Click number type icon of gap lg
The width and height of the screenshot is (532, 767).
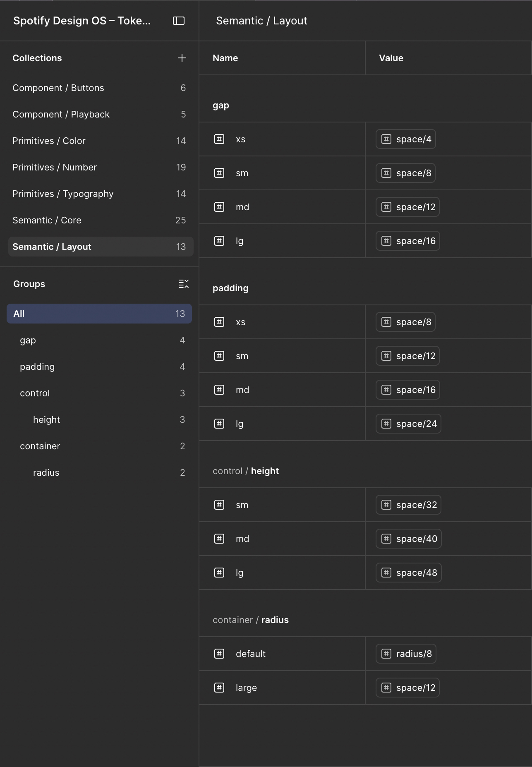tap(219, 241)
